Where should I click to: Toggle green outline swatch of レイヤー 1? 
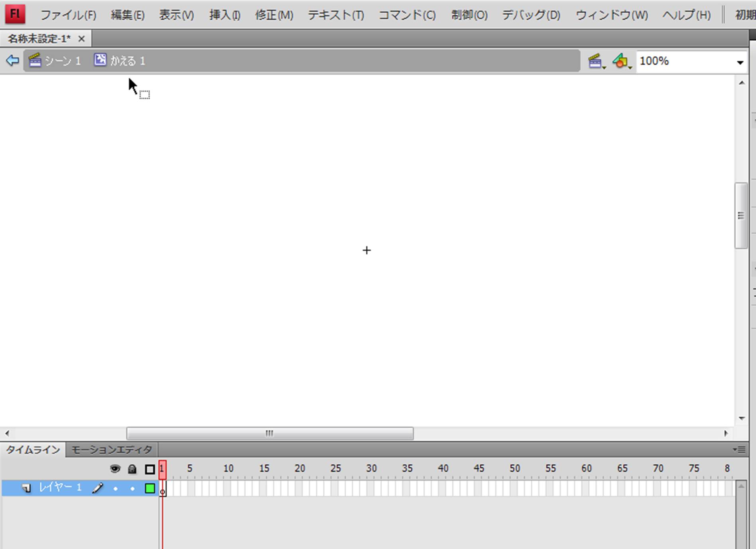coord(150,488)
